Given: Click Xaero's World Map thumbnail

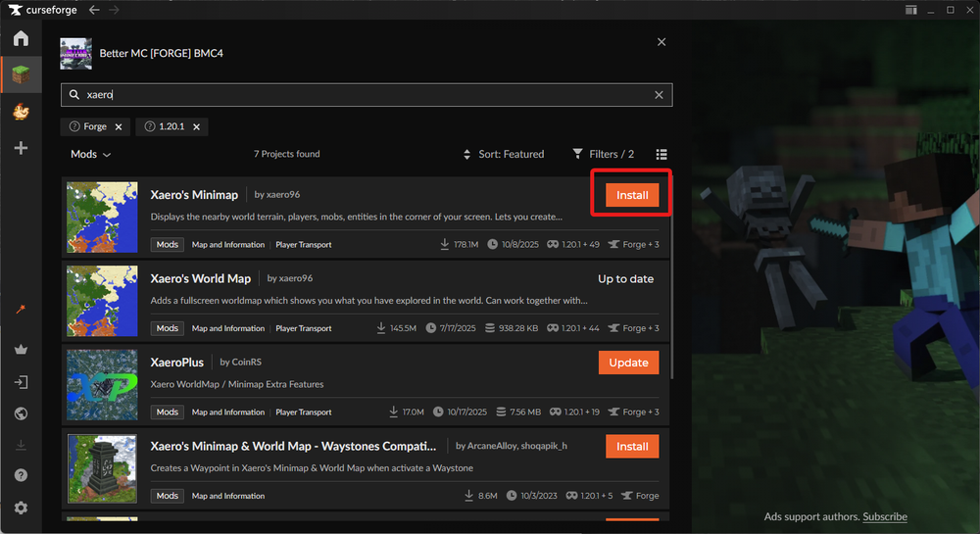Looking at the screenshot, I should 102,301.
